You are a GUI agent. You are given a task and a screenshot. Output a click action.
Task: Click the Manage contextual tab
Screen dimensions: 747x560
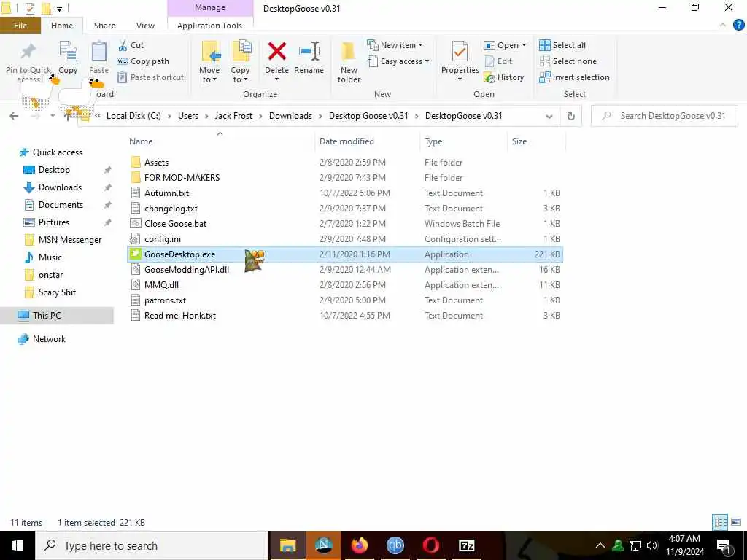(210, 7)
